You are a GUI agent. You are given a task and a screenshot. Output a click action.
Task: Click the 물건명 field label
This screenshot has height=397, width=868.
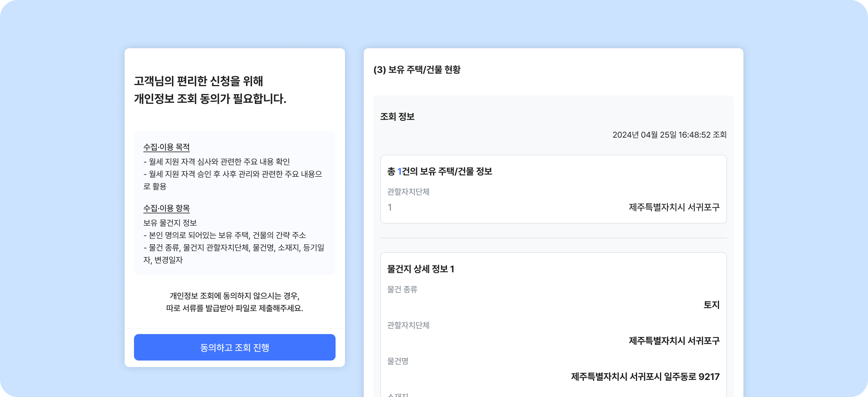pos(398,361)
